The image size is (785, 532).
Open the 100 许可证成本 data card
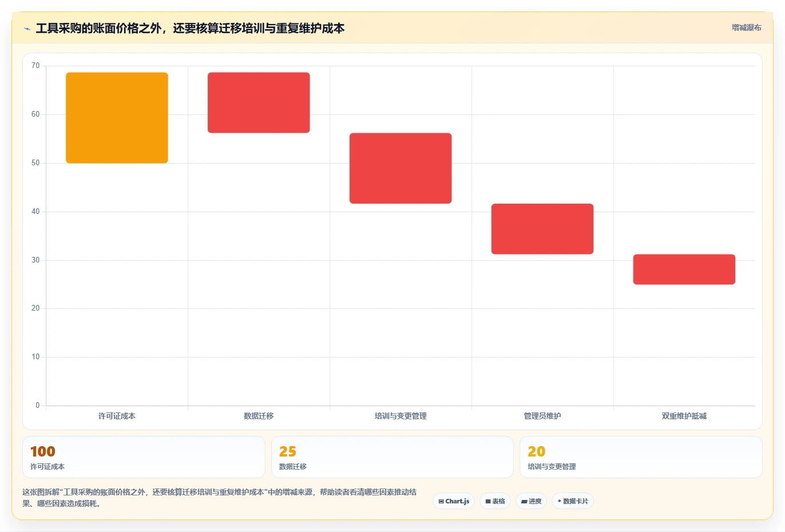[x=144, y=457]
